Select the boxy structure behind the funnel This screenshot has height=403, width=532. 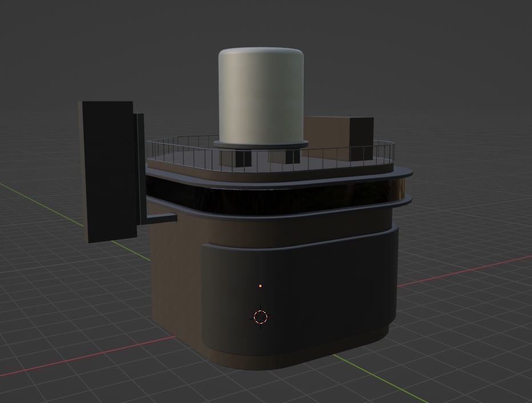tap(337, 134)
